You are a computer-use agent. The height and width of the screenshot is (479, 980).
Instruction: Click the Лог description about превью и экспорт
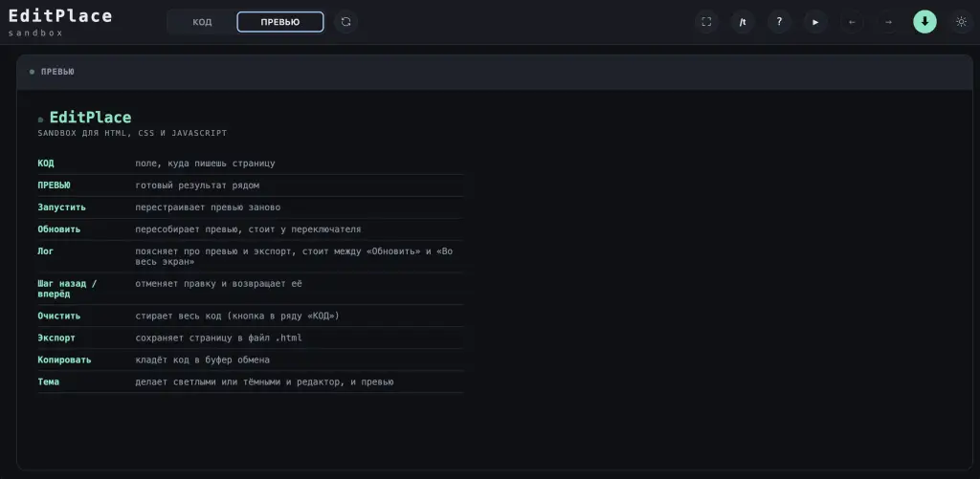(x=294, y=256)
